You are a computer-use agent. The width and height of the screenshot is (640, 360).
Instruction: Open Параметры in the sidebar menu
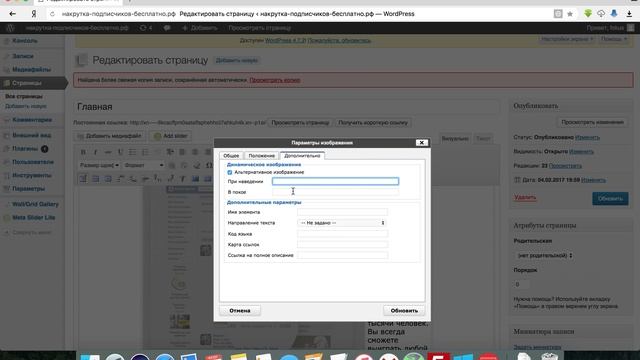[x=29, y=189]
